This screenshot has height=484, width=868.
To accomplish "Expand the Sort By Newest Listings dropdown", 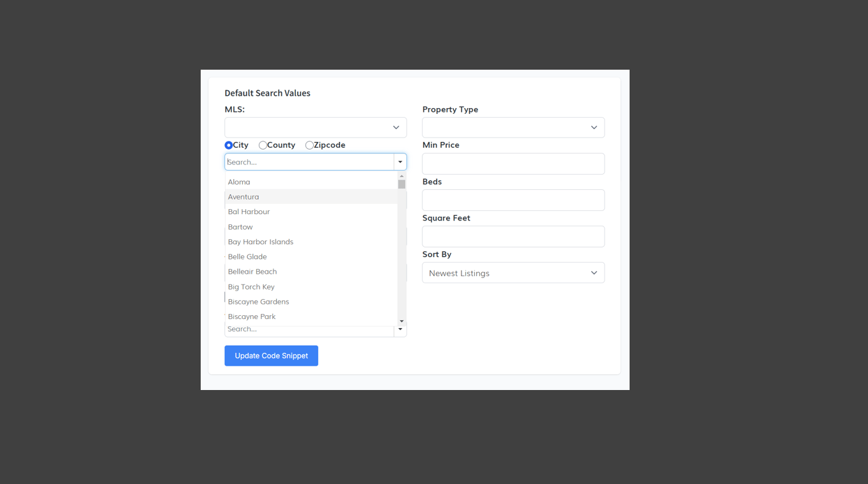I will click(513, 273).
